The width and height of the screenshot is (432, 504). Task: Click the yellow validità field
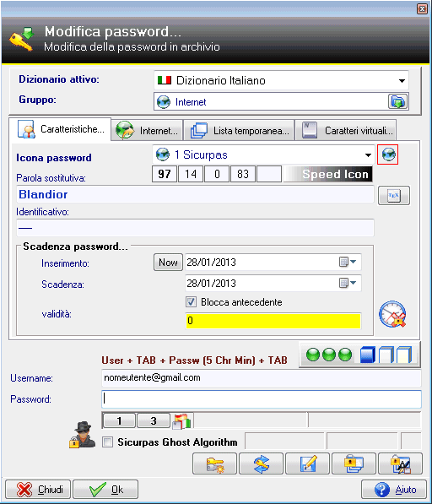273,321
